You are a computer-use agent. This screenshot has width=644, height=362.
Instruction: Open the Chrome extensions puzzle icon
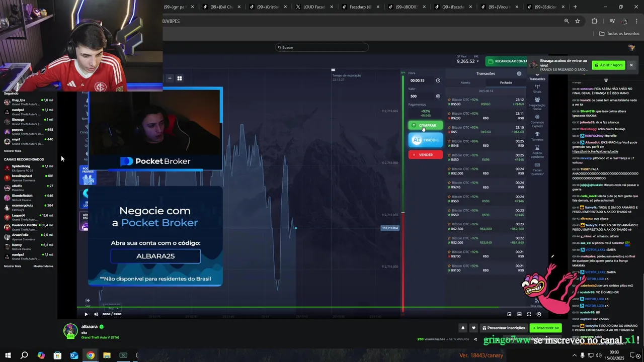(x=594, y=21)
